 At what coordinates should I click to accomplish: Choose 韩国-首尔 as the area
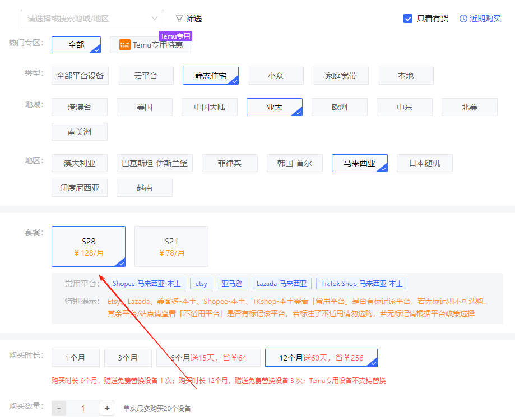[295, 163]
